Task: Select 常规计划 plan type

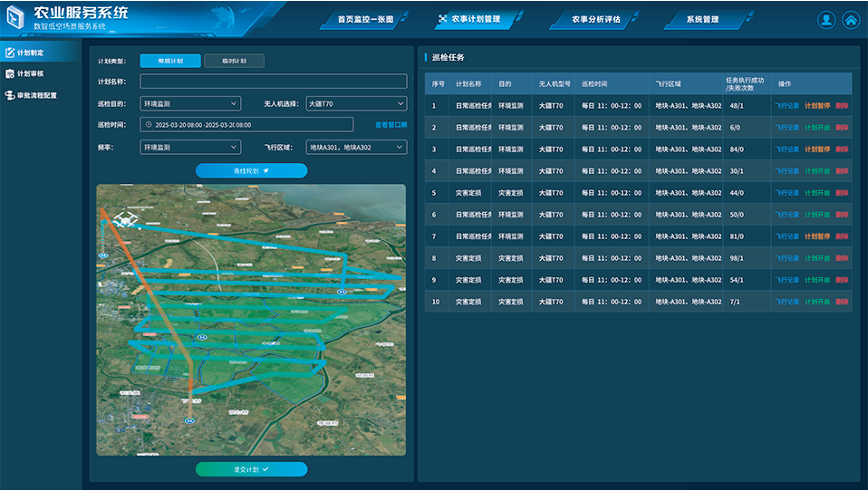Action: pyautogui.click(x=170, y=61)
